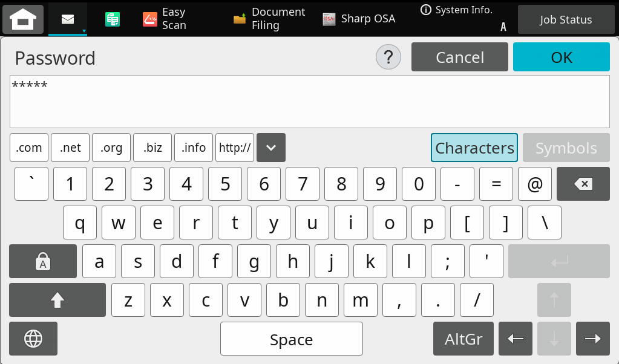Cancel the password entry

coord(460,57)
